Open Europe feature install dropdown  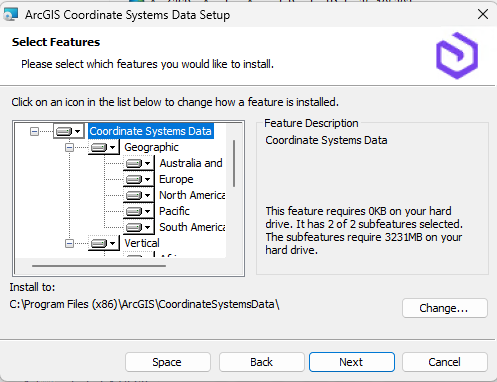[x=139, y=179]
